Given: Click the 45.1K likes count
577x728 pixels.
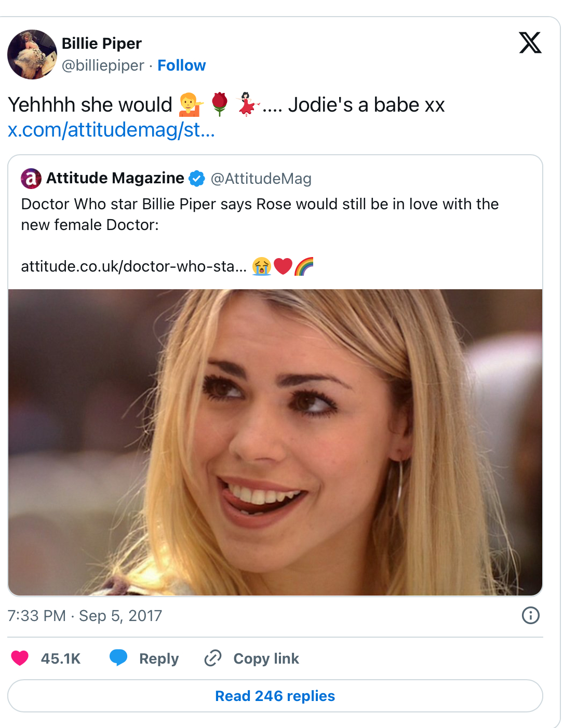Looking at the screenshot, I should pos(61,658).
